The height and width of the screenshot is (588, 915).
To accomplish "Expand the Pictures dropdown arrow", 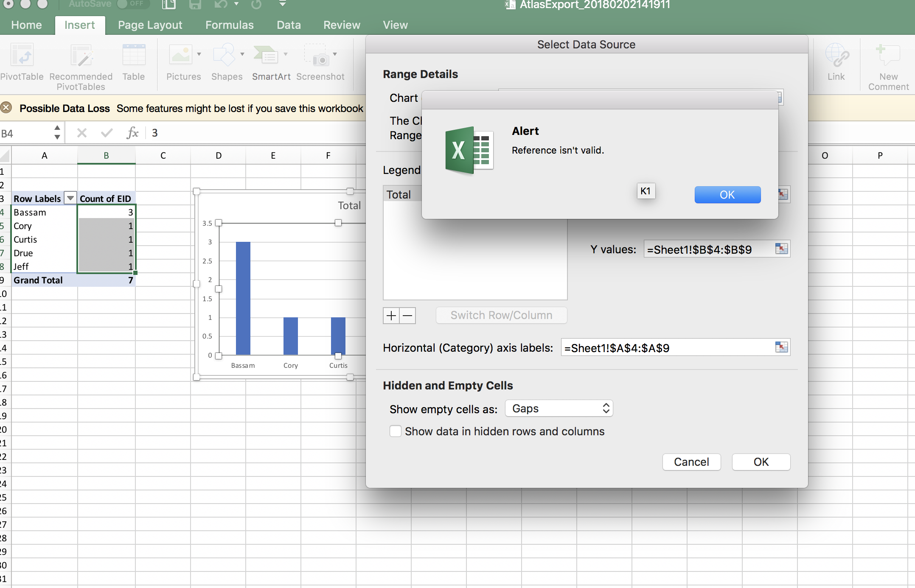I will pyautogui.click(x=199, y=54).
